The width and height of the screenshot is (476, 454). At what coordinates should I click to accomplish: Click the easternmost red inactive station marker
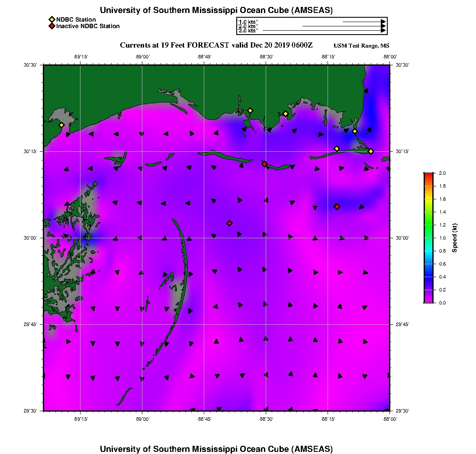pyautogui.click(x=337, y=207)
